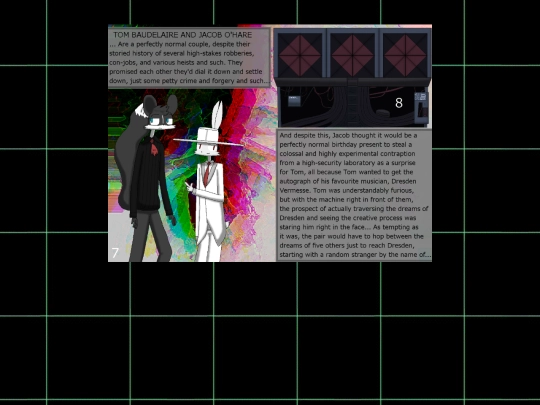Click the right red diamond machine panel

(405, 55)
